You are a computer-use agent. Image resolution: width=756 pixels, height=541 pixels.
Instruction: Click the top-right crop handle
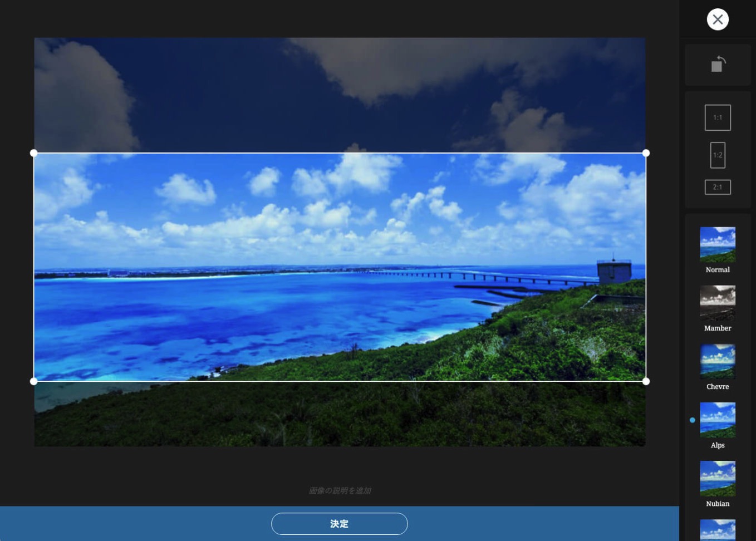coord(646,153)
